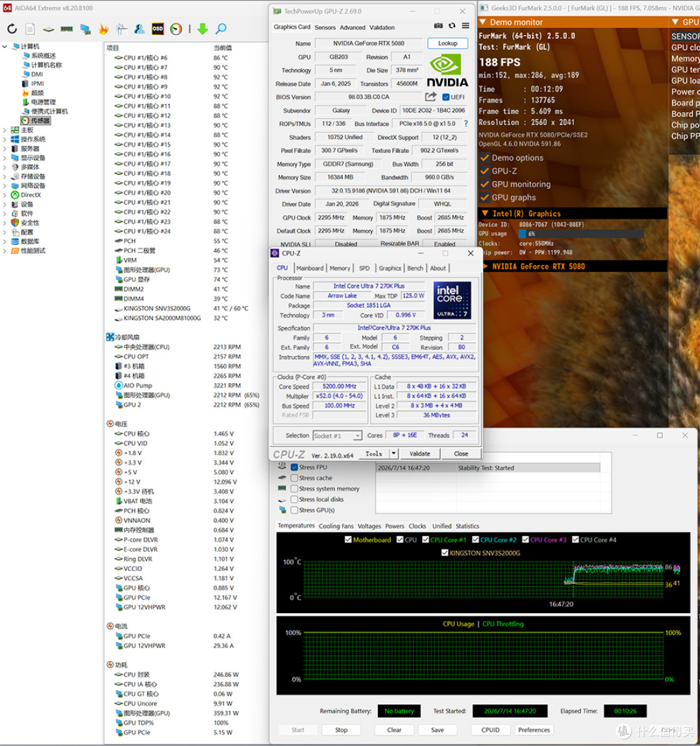Open the CPU-Z Bench tab
The width and height of the screenshot is (700, 746).
tap(415, 268)
